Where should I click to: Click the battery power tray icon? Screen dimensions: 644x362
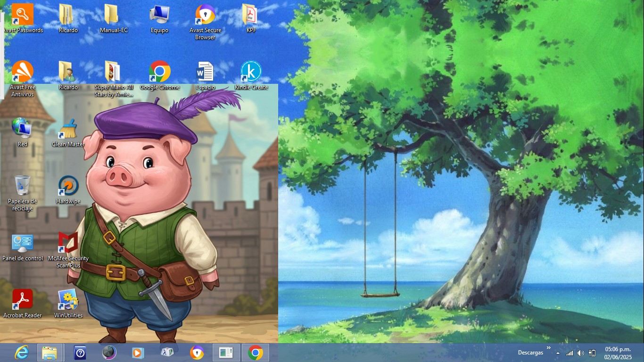coord(593,353)
